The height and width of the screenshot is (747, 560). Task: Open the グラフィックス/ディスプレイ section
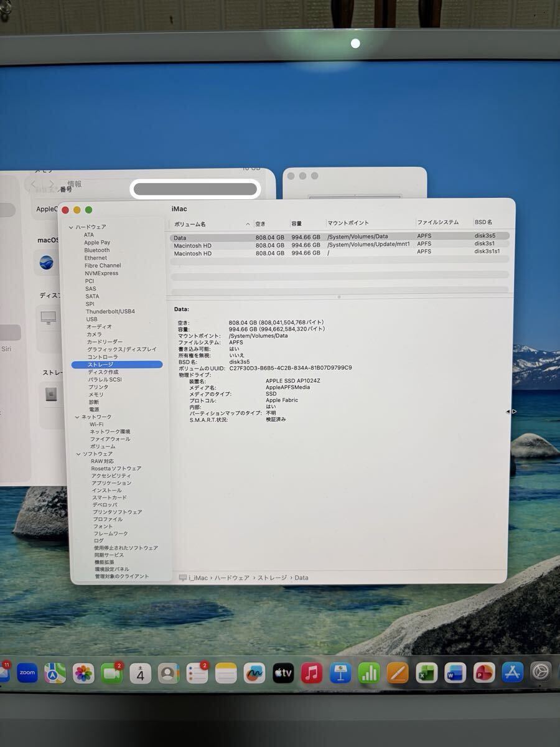121,349
